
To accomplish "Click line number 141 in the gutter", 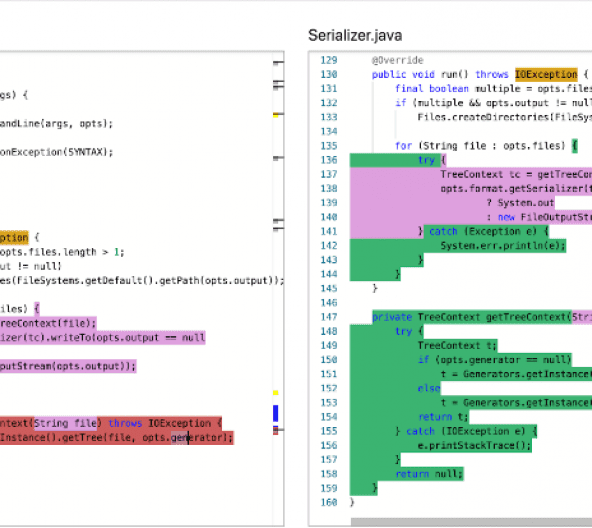I will pyautogui.click(x=328, y=232).
